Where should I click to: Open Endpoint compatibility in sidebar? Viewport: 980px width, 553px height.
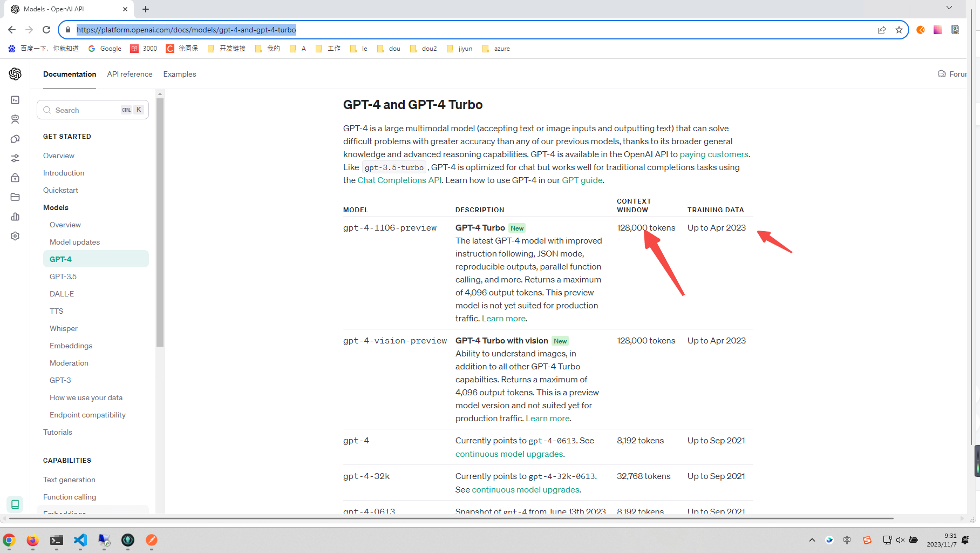[87, 415]
